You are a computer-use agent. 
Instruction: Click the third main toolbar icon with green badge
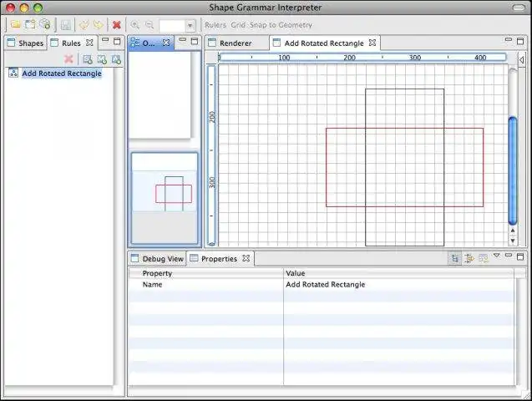45,24
